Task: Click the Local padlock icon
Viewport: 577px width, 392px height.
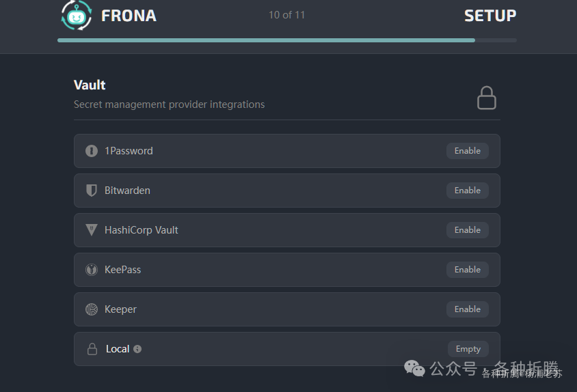Action: point(92,349)
